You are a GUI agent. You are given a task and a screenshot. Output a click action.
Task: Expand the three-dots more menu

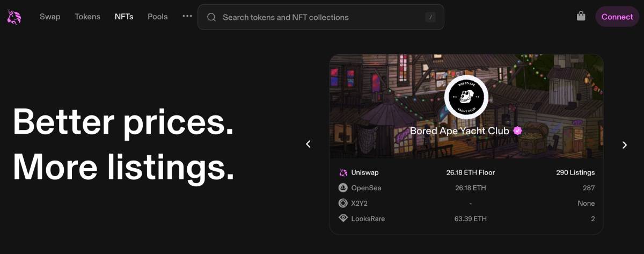point(187,17)
